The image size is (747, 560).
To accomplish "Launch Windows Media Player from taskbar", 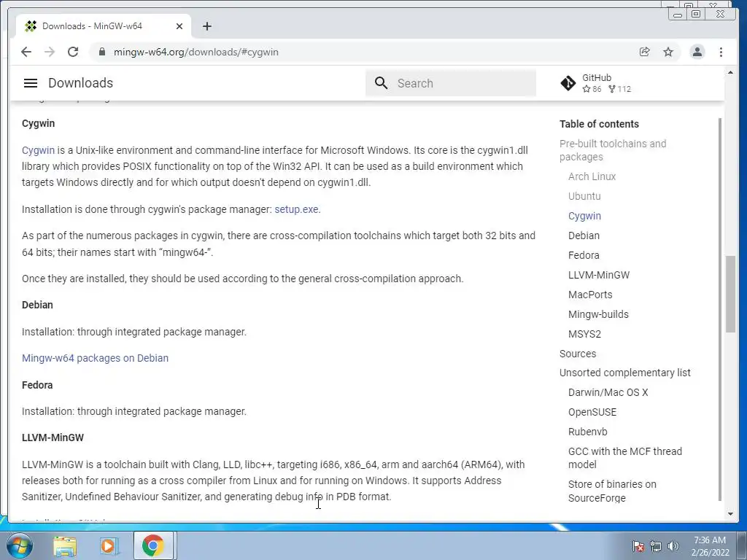I will pos(109,545).
